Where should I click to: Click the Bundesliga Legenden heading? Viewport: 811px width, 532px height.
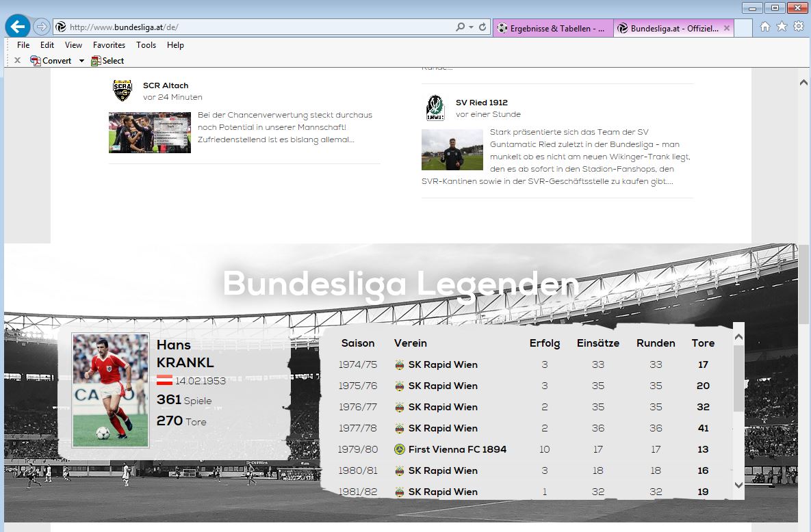401,284
